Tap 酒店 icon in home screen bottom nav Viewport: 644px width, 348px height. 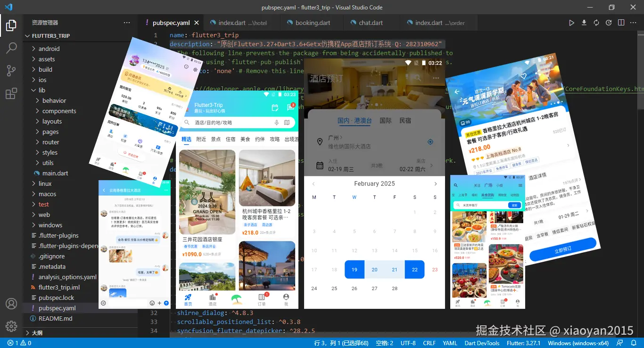213,299
